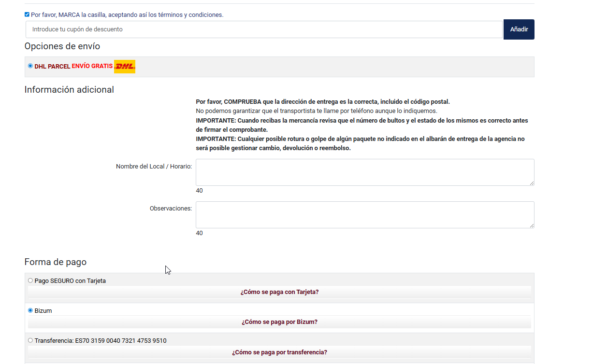Click the Observaciones label
The width and height of the screenshot is (607, 364).
tap(171, 209)
